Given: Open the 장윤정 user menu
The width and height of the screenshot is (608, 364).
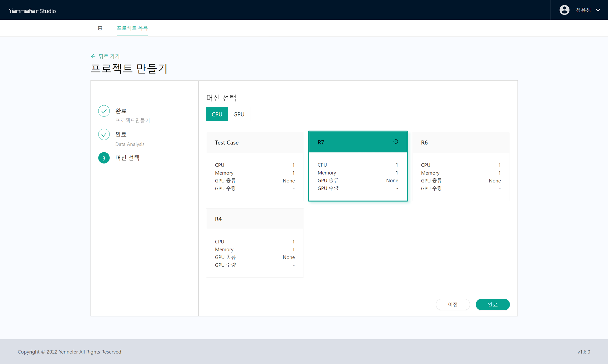Looking at the screenshot, I should point(583,10).
